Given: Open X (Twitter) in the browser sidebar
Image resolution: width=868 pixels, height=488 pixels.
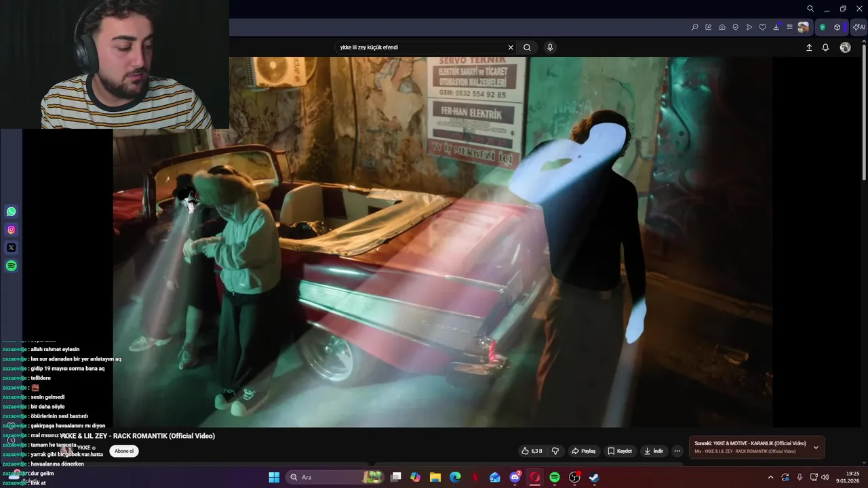Looking at the screenshot, I should (12, 248).
